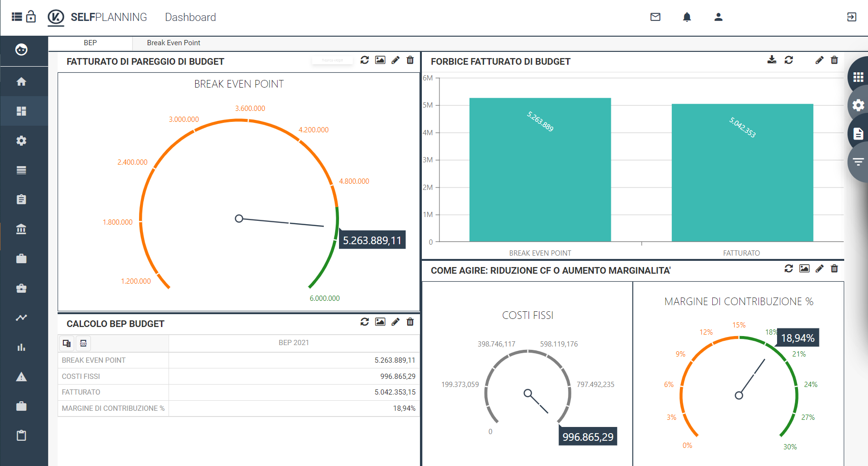Select the Break Even Point tab
868x466 pixels.
point(173,43)
